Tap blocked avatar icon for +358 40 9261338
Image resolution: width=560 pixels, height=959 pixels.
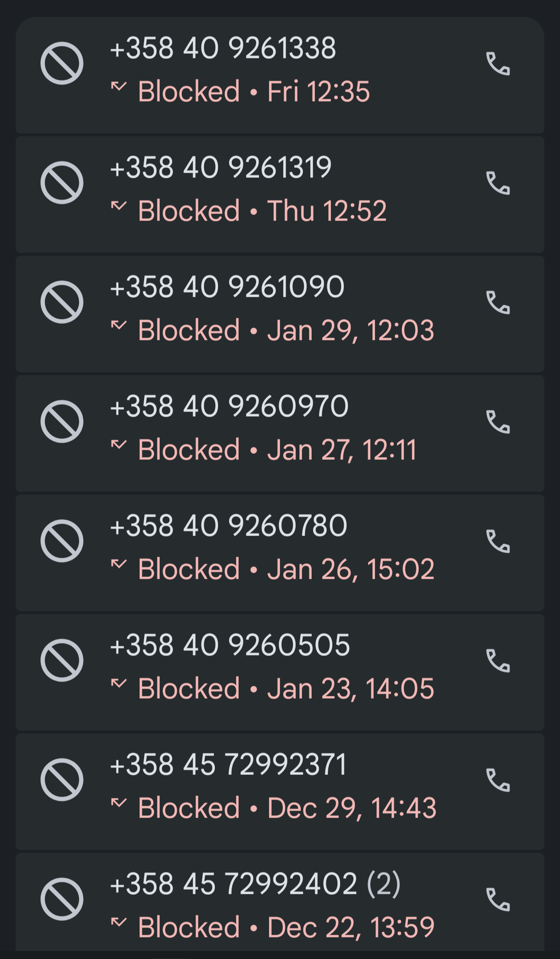62,63
